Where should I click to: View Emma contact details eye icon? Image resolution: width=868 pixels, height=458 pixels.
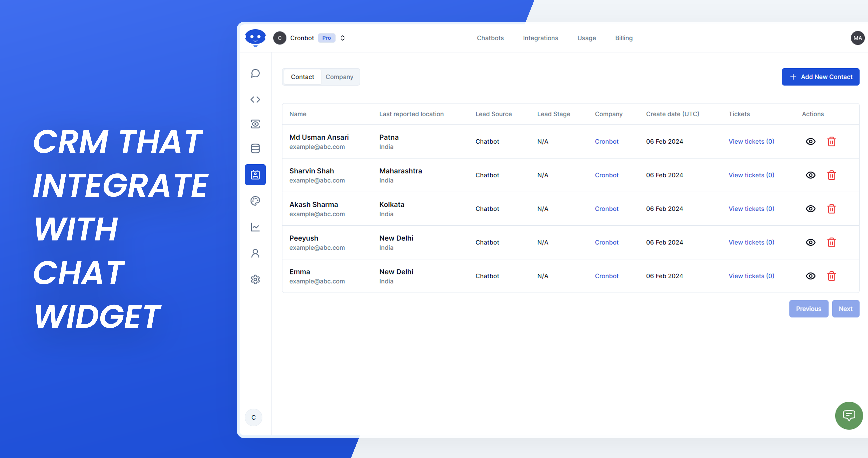coord(810,276)
